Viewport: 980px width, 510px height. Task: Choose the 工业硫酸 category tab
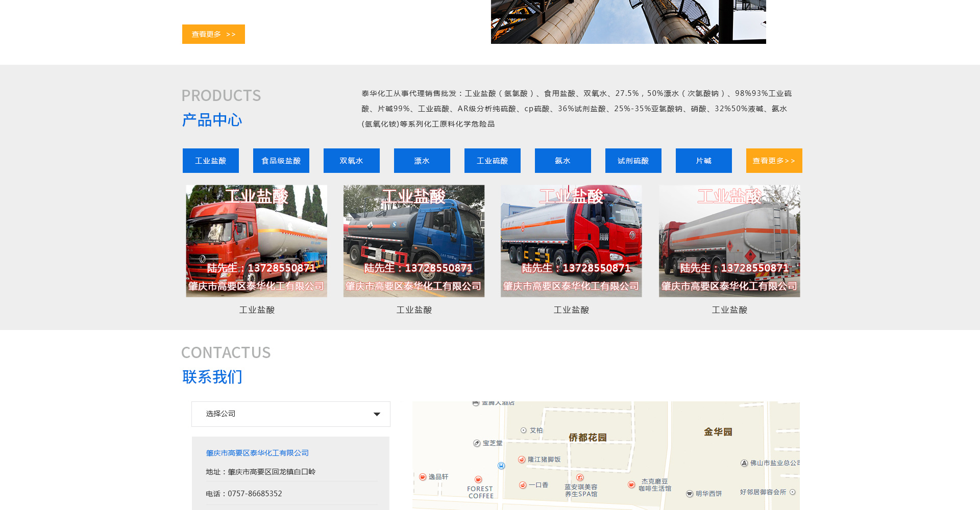point(492,161)
